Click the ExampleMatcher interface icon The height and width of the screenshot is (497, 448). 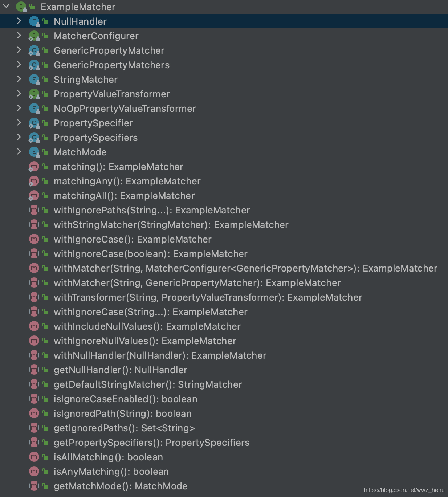pos(21,7)
